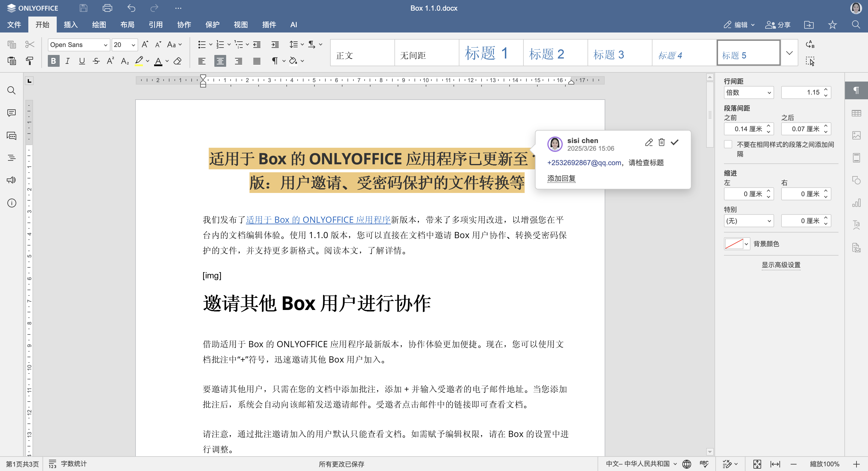868x471 pixels.
Task: Delete the sisi chen comment
Action: (x=661, y=142)
